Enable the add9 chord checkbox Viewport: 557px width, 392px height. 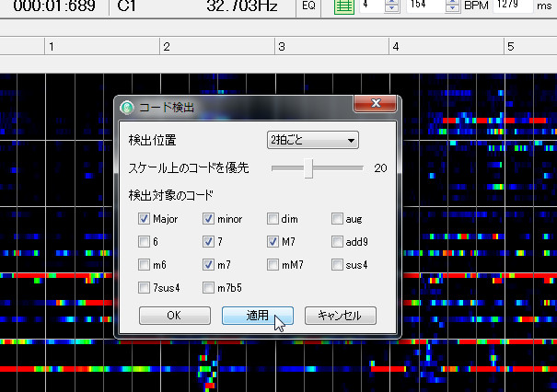point(337,242)
